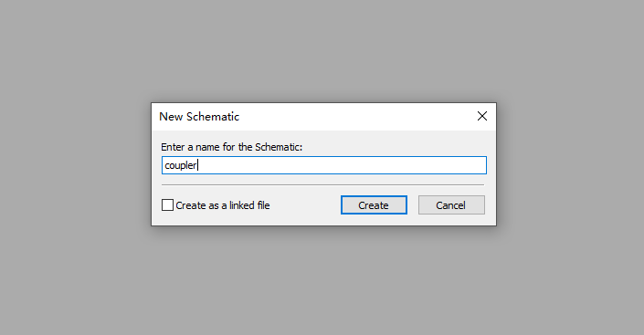
Task: Click the 'New Schematic' title bar text
Action: [x=199, y=117]
